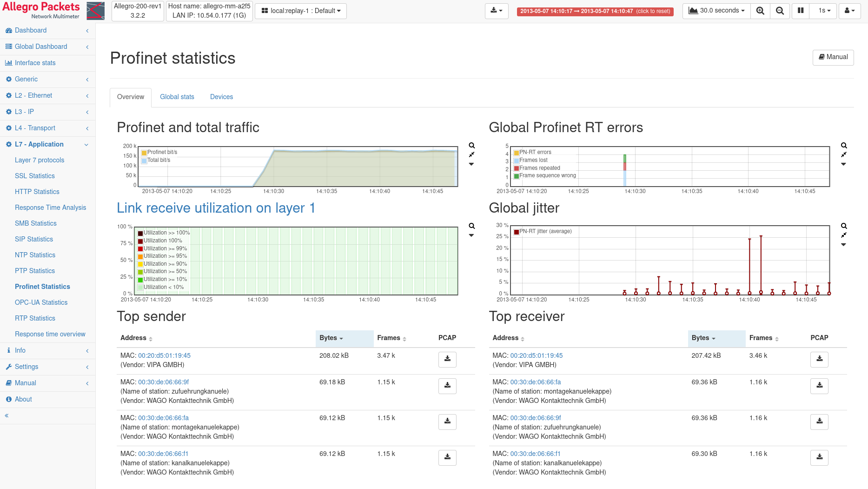
Task: Click the zoom out magnifier in top toolbar
Action: point(780,11)
